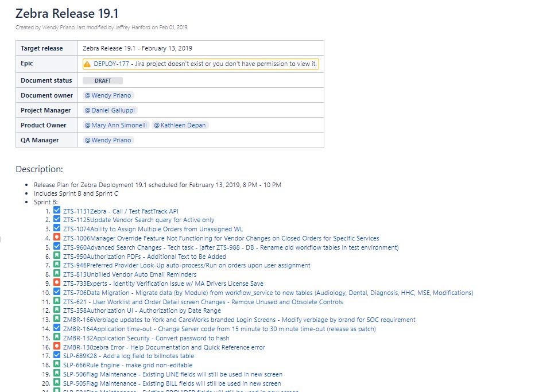Click the task icon beside ZTS-1131Zebra
Image resolution: width=535 pixels, height=392 pixels.
coord(57,210)
